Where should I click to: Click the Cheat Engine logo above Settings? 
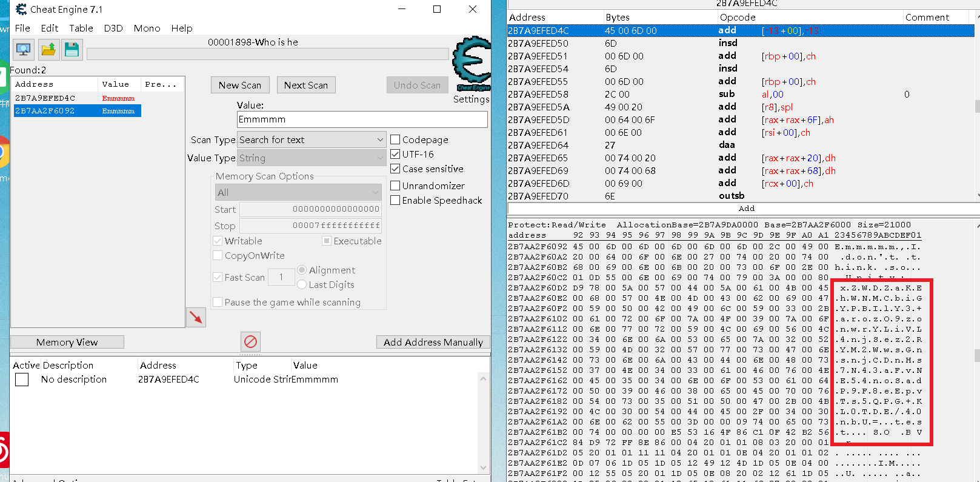472,64
